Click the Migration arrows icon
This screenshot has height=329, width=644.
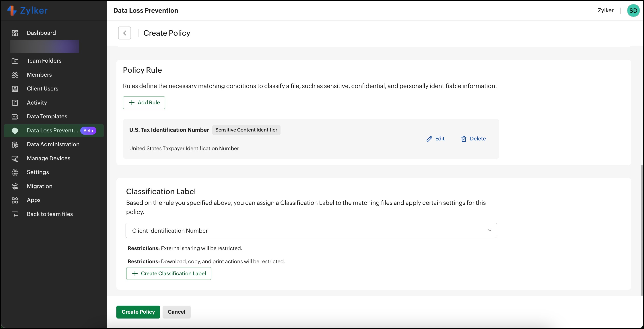(15, 186)
